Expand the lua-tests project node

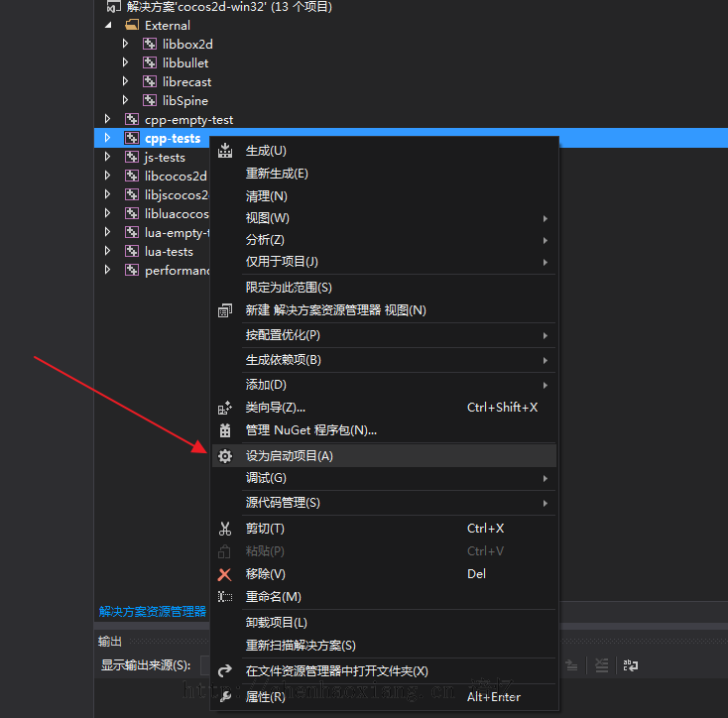108,251
